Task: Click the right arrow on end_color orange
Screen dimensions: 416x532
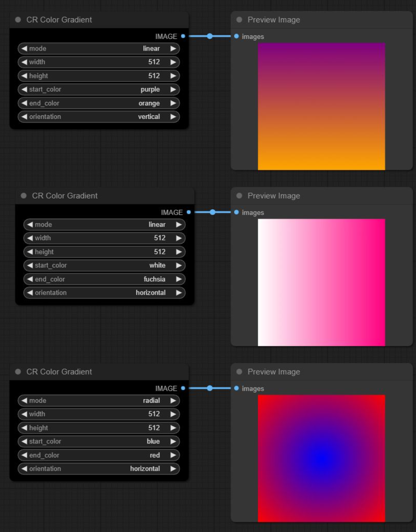Action: tap(173, 103)
